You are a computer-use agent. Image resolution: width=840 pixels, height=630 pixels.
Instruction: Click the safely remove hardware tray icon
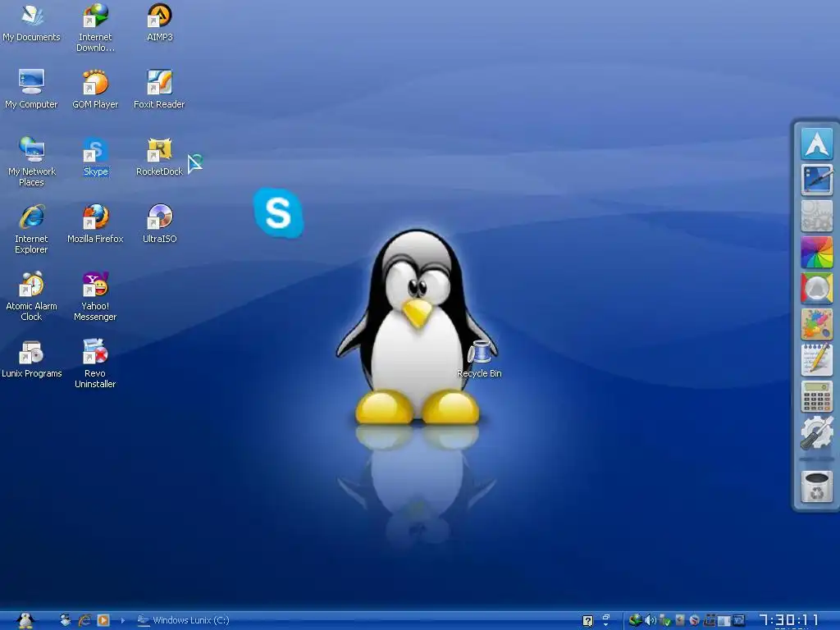pyautogui.click(x=664, y=620)
